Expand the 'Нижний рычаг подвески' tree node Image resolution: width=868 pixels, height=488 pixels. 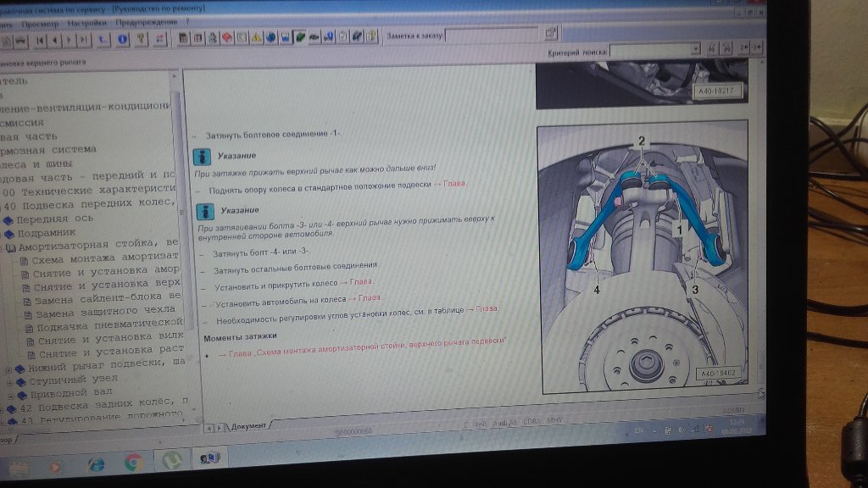[9, 369]
